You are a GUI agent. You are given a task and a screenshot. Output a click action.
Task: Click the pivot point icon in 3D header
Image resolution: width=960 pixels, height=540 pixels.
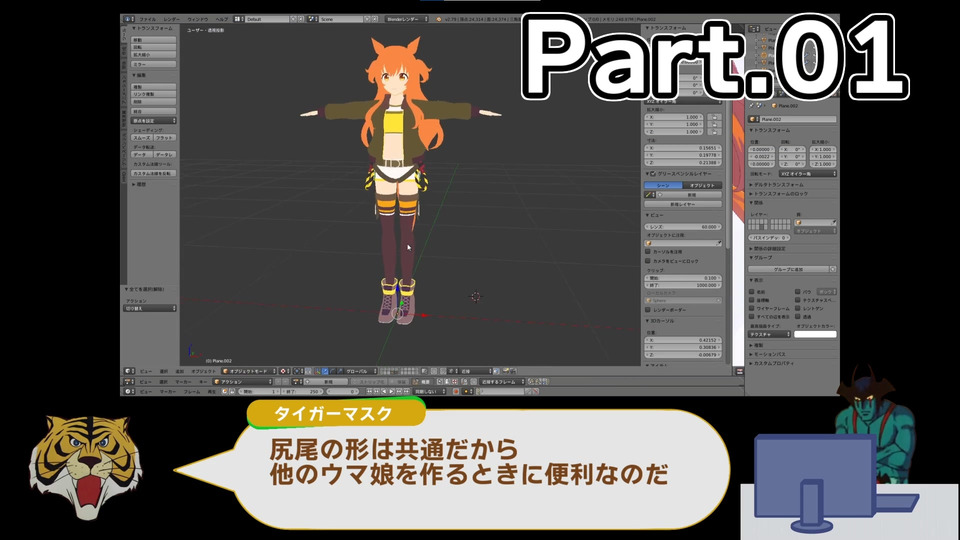(x=298, y=371)
